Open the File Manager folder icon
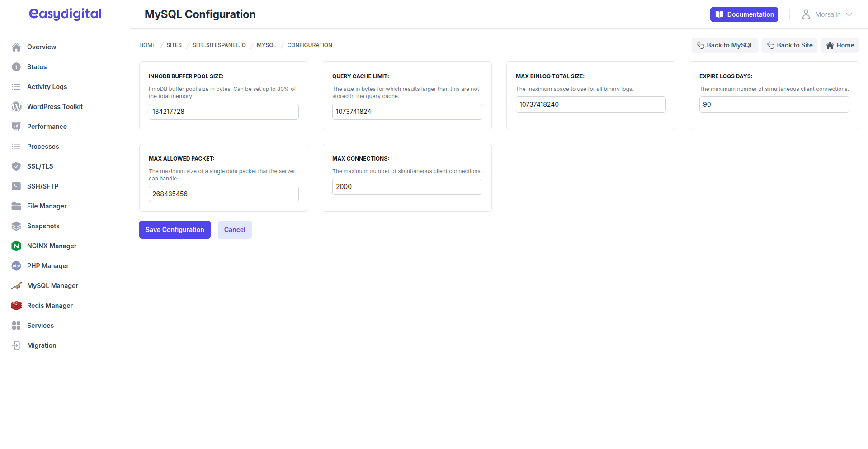 click(16, 206)
